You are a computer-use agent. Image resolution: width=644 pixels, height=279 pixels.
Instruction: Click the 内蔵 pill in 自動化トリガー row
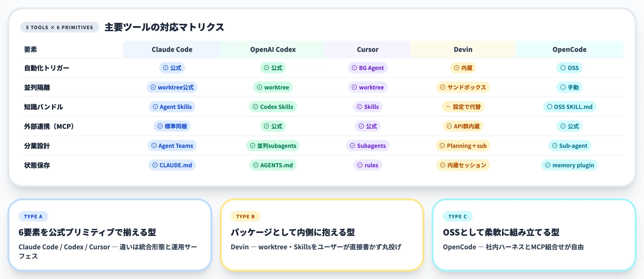(x=463, y=68)
